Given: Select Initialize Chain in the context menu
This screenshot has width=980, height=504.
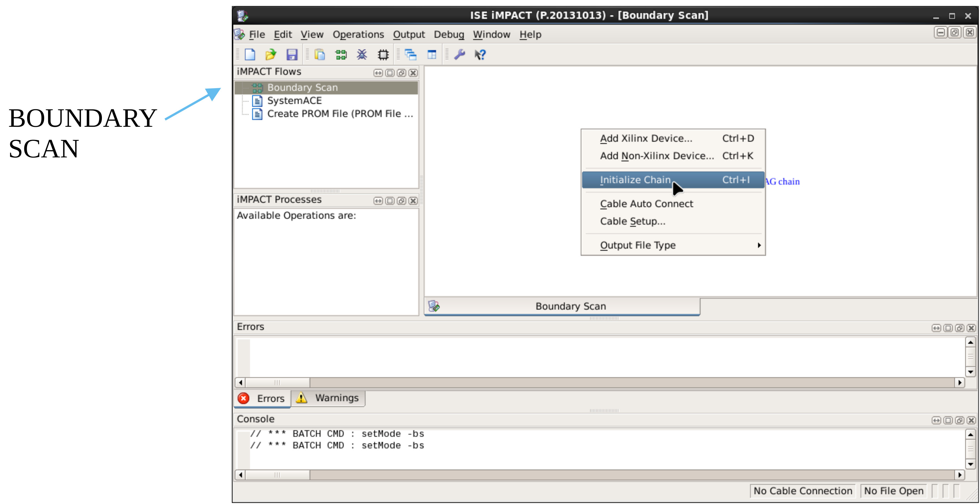Looking at the screenshot, I should point(673,180).
